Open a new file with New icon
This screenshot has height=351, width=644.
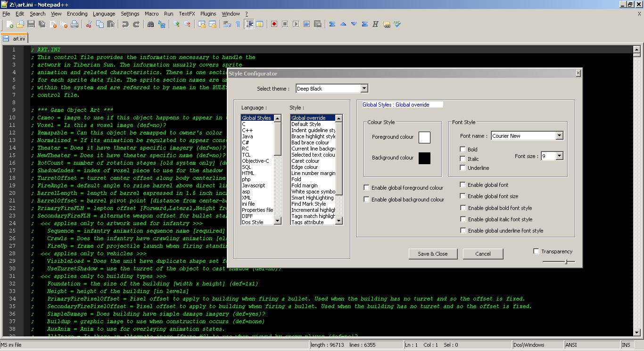[x=9, y=24]
